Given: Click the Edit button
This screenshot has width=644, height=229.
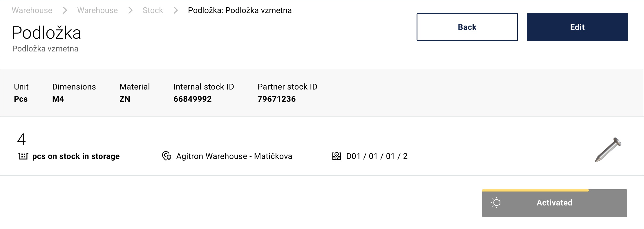Looking at the screenshot, I should (x=577, y=27).
